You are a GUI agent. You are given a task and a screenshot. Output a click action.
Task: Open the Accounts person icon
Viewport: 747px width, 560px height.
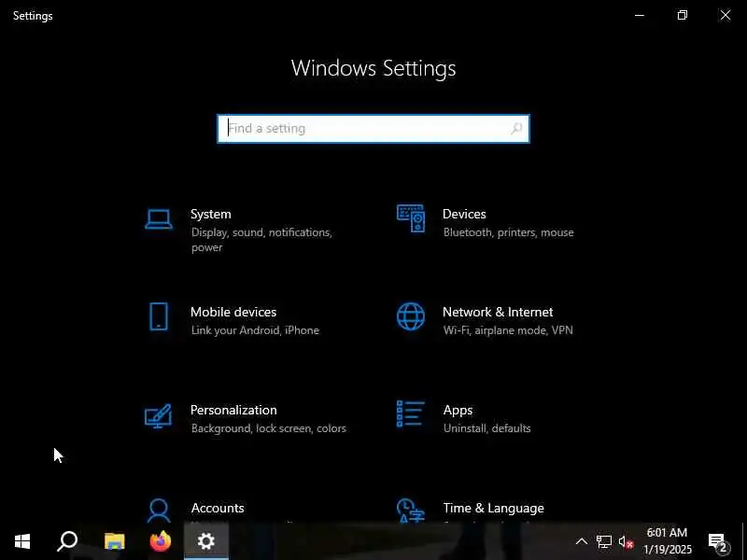[159, 511]
